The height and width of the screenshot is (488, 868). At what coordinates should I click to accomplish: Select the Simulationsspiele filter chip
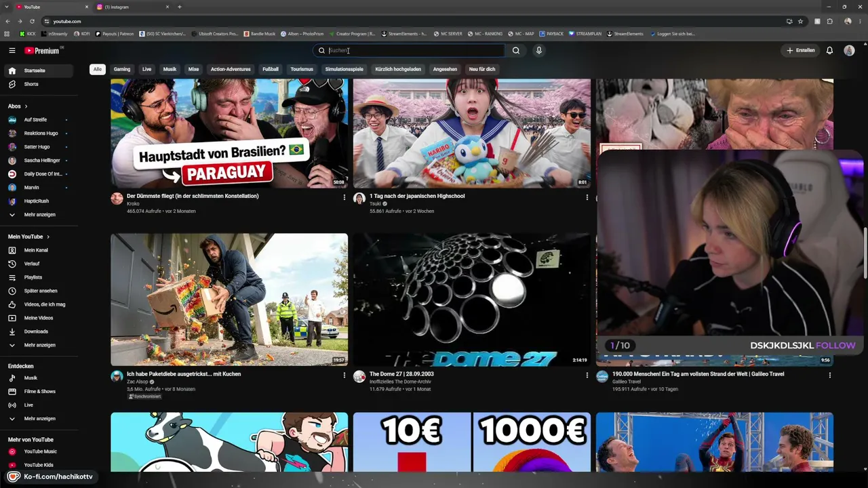[x=344, y=69]
